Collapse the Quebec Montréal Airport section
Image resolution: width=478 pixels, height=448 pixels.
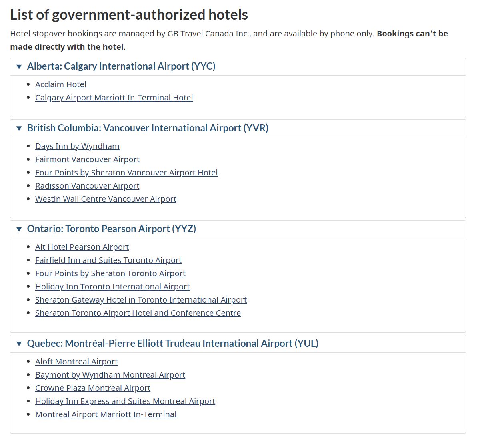[x=172, y=344]
